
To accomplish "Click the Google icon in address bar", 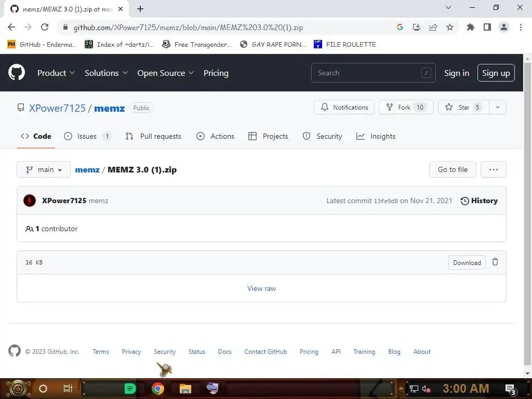I will 400,27.
